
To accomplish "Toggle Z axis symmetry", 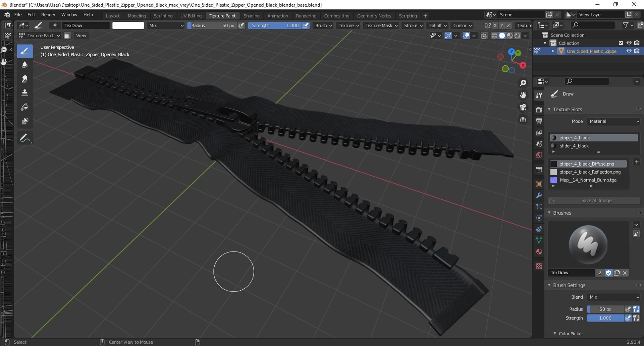I will click(508, 25).
